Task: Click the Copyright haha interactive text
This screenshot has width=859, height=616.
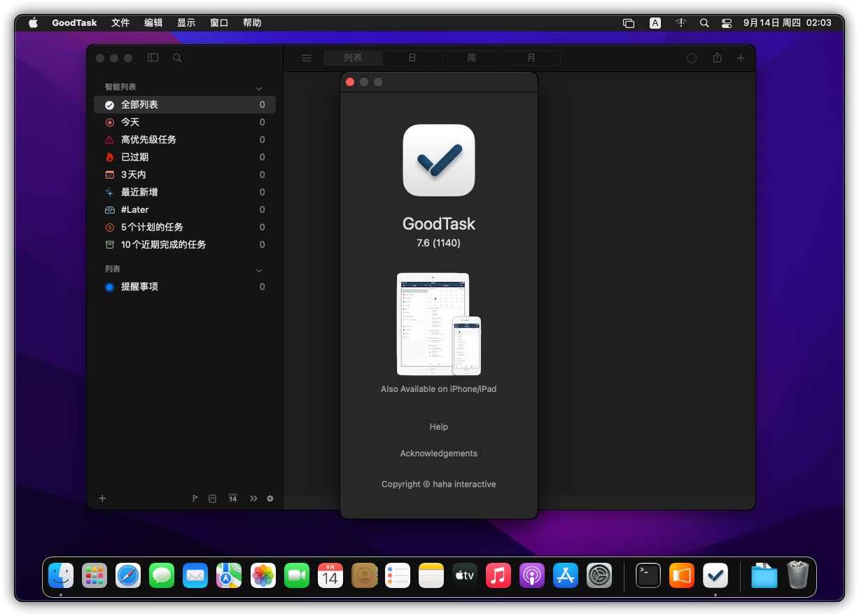Action: pos(439,484)
